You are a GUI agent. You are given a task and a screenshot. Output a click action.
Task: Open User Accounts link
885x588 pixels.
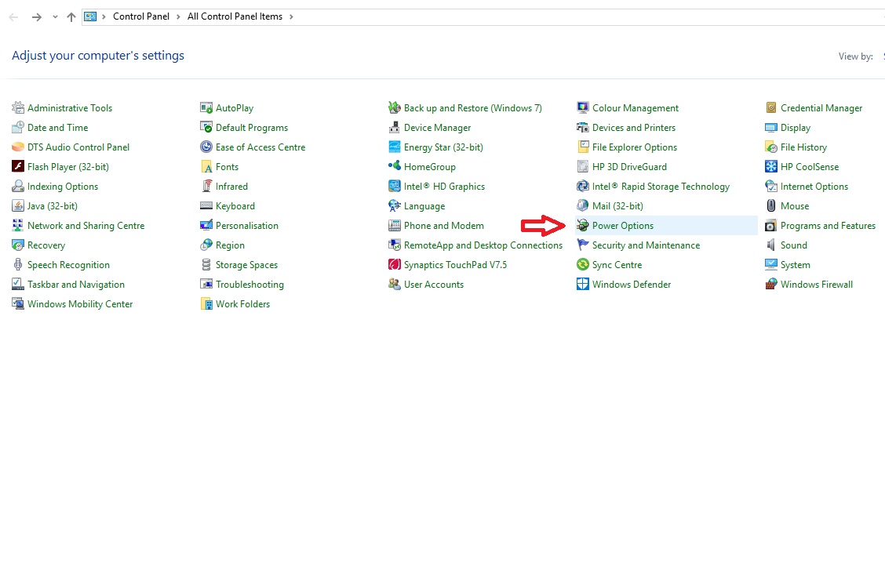point(433,285)
